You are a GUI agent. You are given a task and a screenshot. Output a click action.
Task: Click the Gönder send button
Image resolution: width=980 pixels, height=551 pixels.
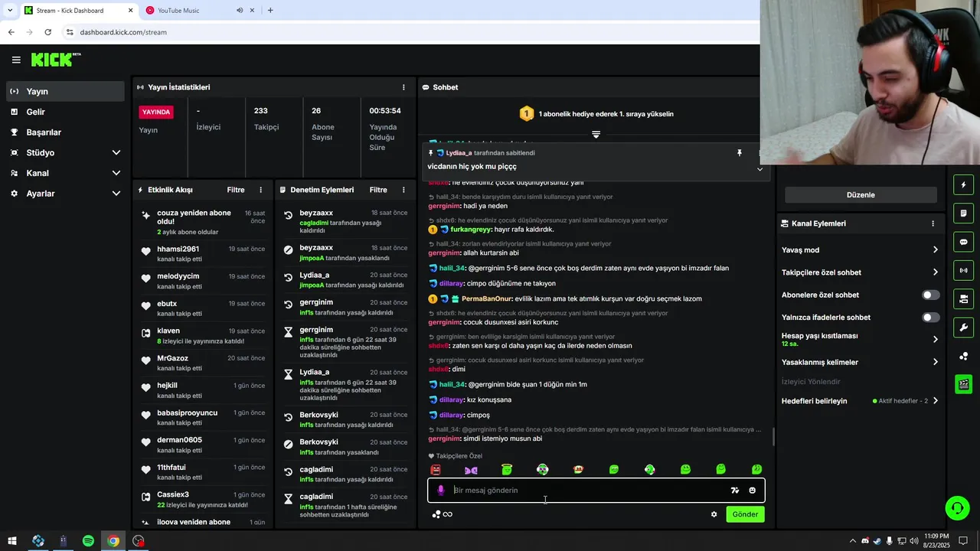click(745, 514)
